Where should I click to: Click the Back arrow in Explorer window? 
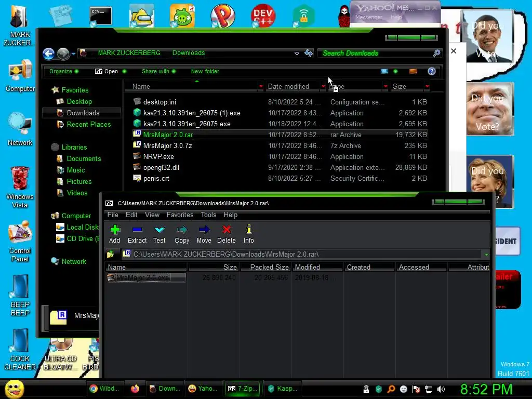coord(48,54)
